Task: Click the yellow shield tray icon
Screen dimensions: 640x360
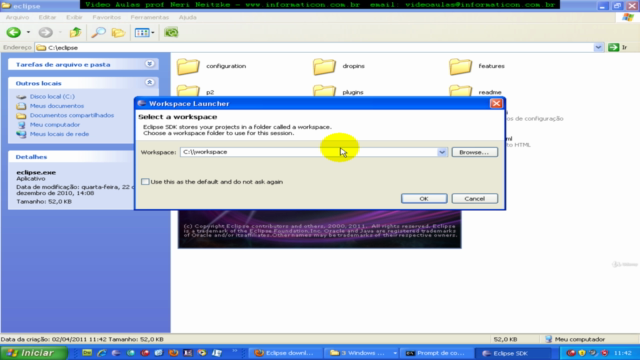Action: pos(582,353)
